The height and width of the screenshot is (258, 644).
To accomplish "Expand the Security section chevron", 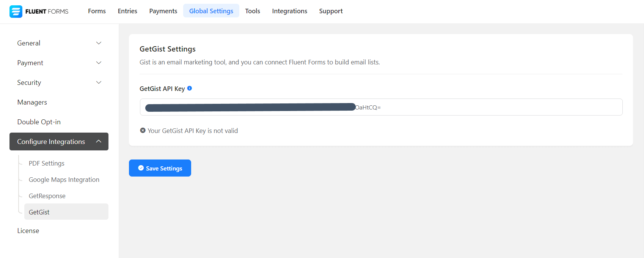I will (99, 83).
